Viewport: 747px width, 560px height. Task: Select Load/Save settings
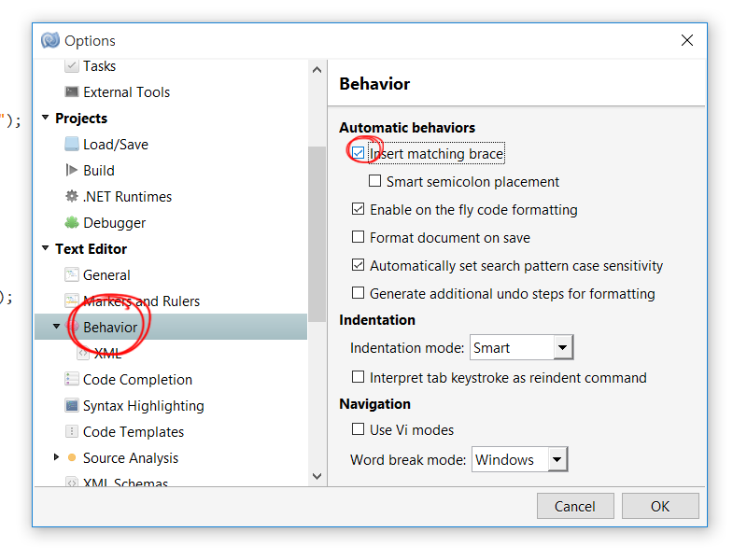point(116,145)
